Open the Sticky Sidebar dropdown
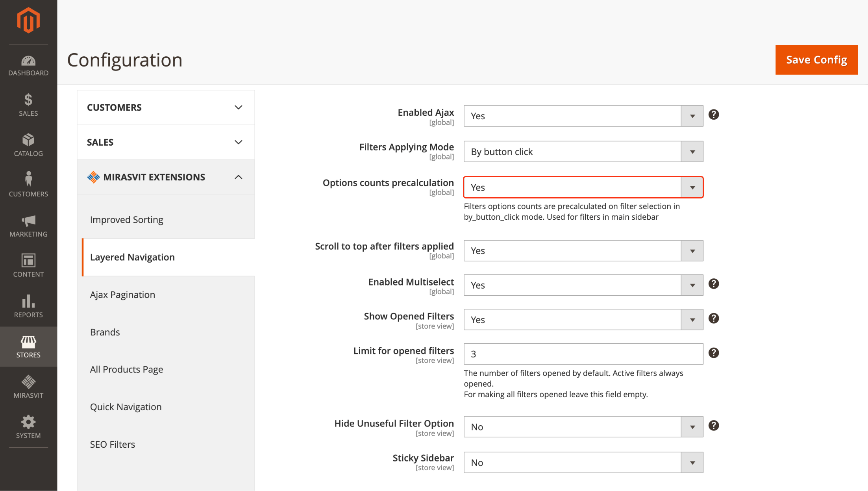Viewport: 868px width, 491px height. [x=583, y=463]
